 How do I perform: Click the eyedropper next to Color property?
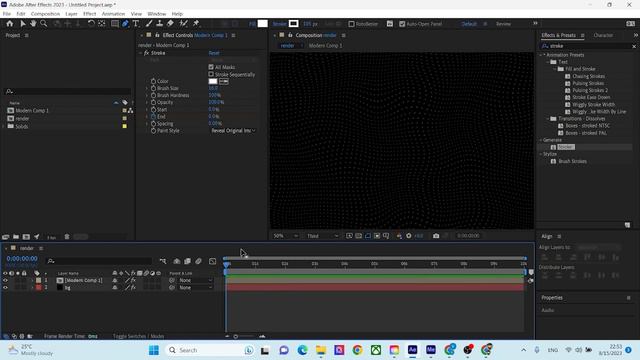(x=224, y=81)
